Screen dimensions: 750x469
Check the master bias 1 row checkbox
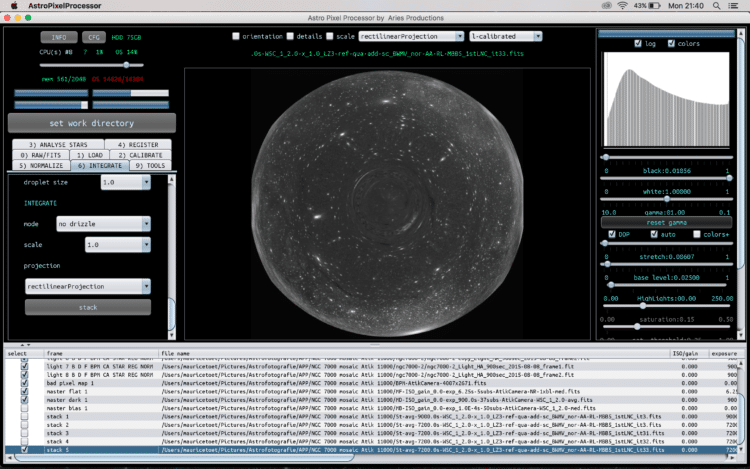tap(24, 408)
